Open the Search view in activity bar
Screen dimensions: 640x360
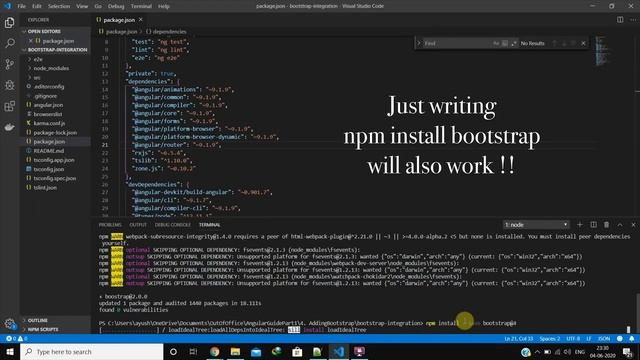[9, 43]
